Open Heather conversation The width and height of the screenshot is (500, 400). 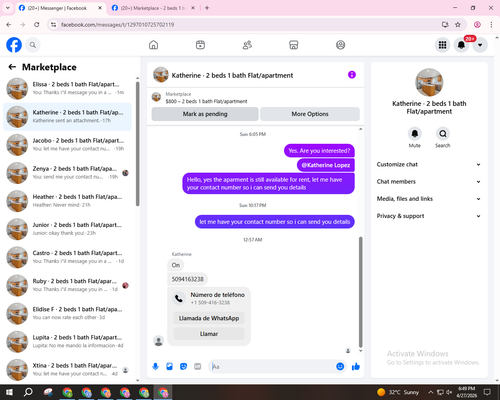pyautogui.click(x=67, y=201)
